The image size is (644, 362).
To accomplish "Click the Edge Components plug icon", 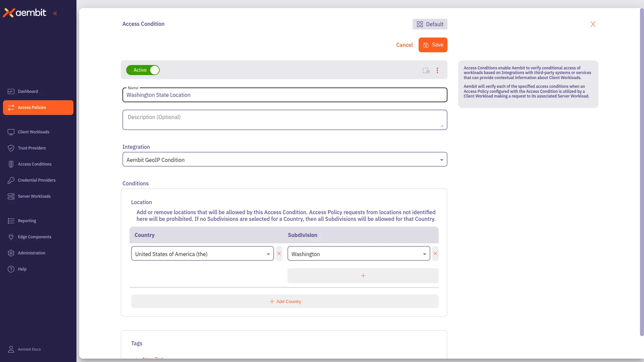I will [x=11, y=237].
